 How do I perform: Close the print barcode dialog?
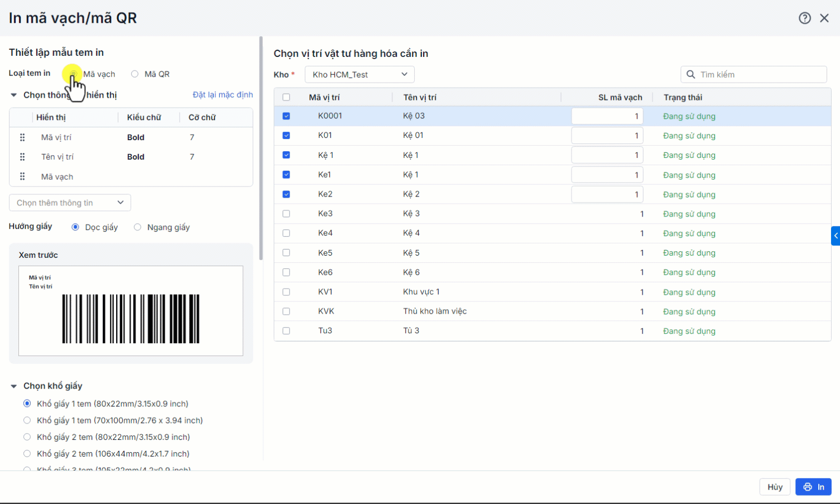tap(824, 18)
